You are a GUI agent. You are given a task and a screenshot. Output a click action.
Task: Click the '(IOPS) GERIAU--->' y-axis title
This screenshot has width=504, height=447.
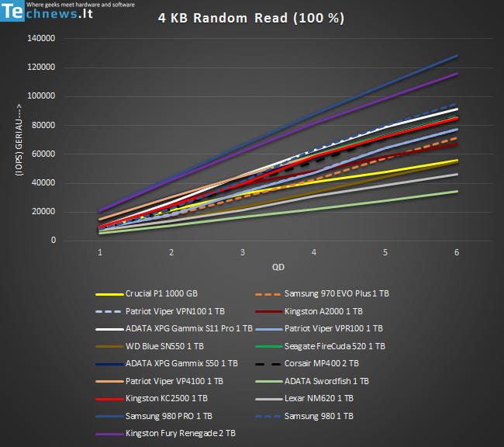pos(19,140)
